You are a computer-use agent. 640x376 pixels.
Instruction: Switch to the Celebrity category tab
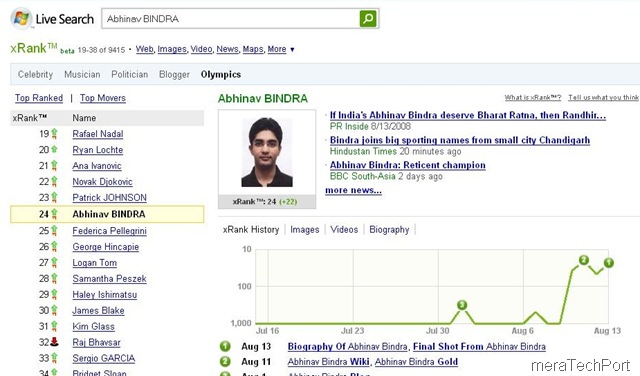point(36,74)
